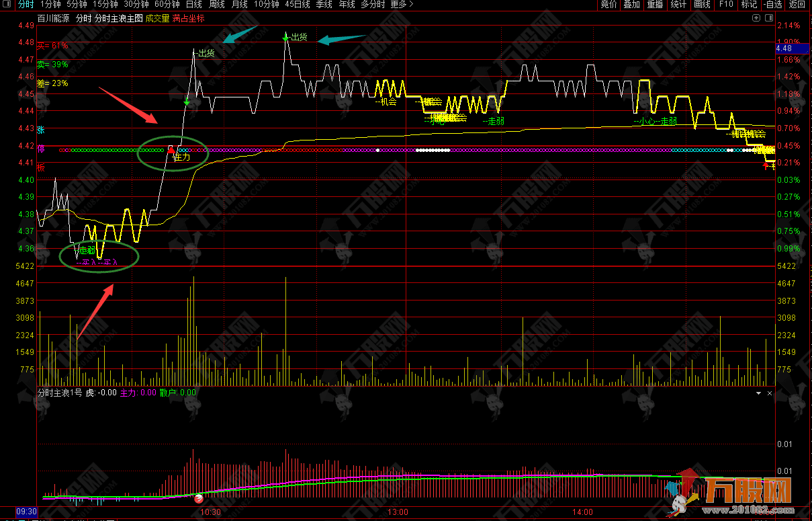This screenshot has height=521, width=812.
Task: Switch to 30分钟 chart period
Action: 136,5
